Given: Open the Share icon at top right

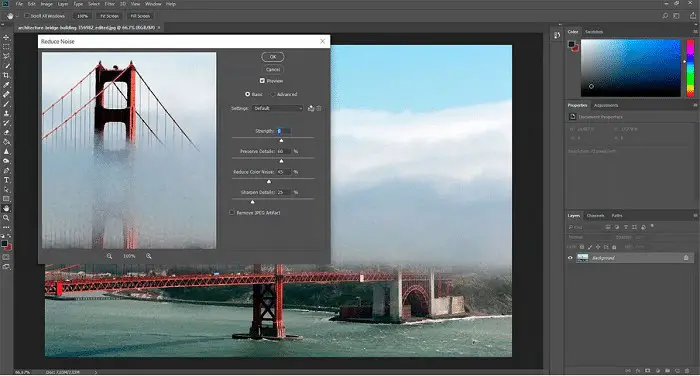Looking at the screenshot, I should click(693, 16).
